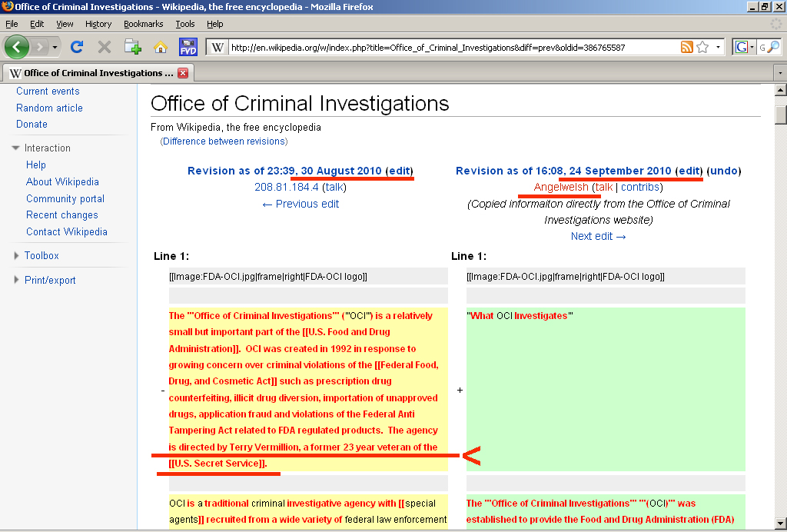Click the page heading Office of Criminal Investigations

pyautogui.click(x=300, y=103)
